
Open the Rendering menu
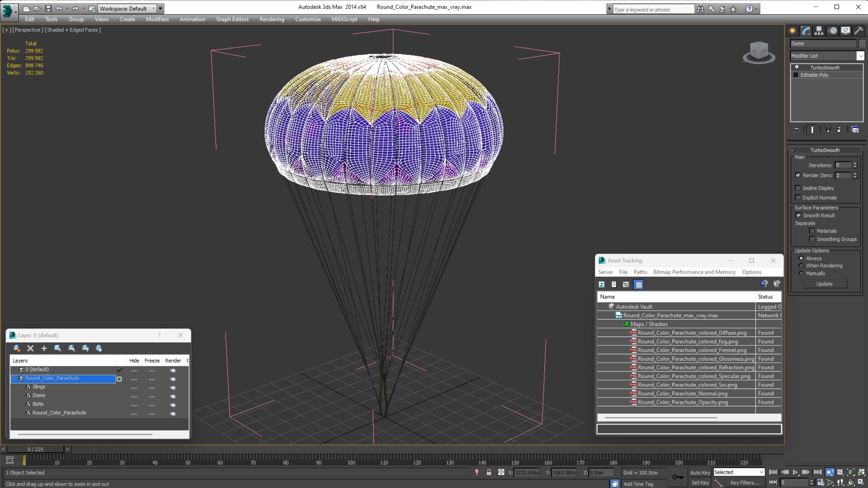point(272,19)
